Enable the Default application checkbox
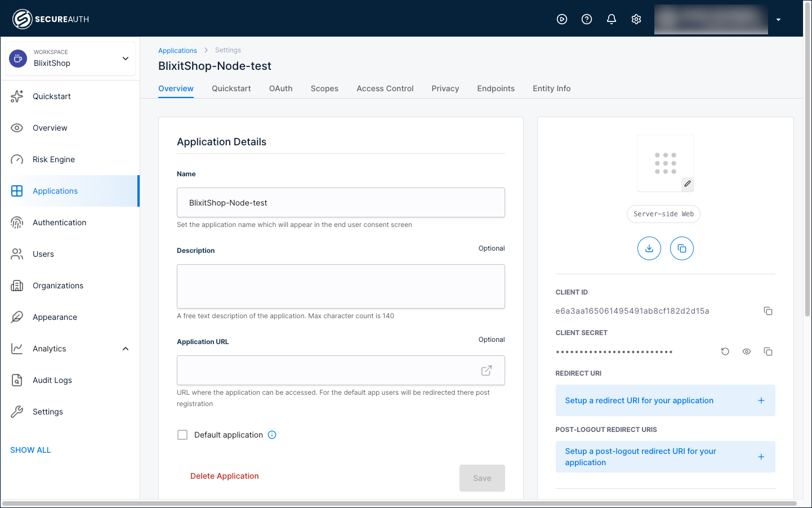Screen dimensions: 812x508 pyautogui.click(x=182, y=435)
